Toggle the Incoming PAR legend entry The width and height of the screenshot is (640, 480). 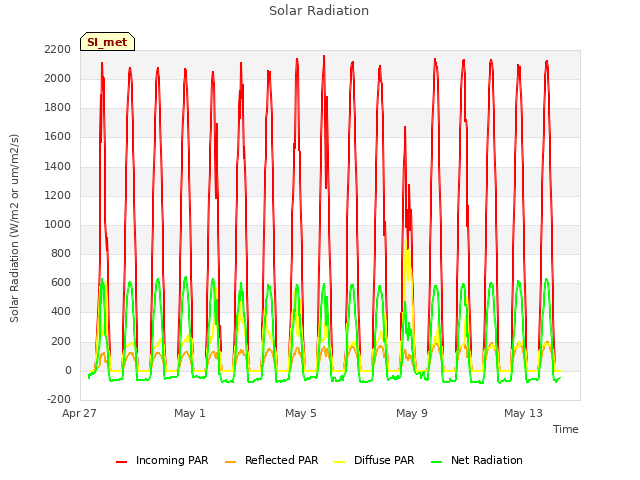pyautogui.click(x=162, y=460)
